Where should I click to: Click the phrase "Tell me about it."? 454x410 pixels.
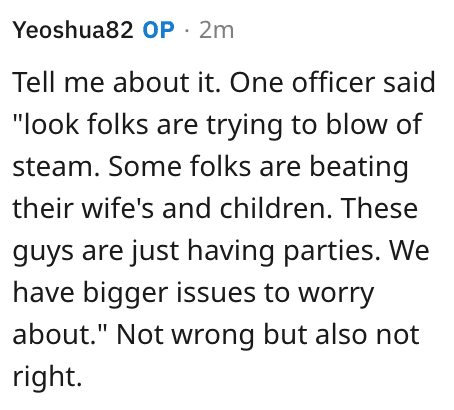pos(117,82)
